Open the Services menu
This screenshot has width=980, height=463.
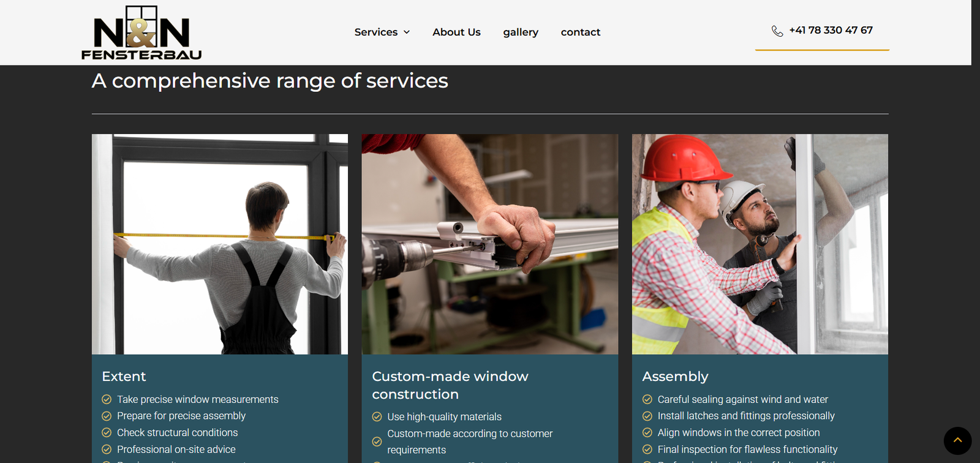376,32
